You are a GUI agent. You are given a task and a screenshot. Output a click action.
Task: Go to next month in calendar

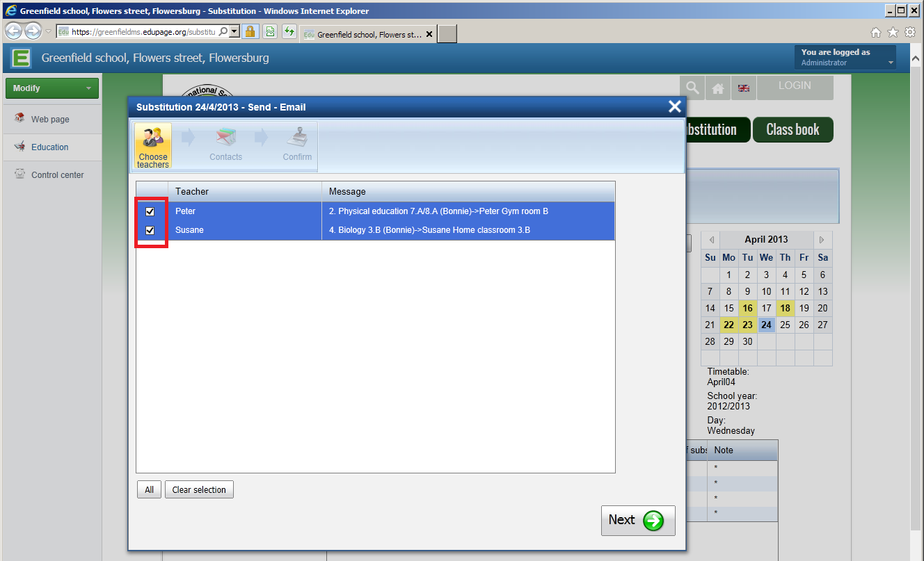click(822, 240)
